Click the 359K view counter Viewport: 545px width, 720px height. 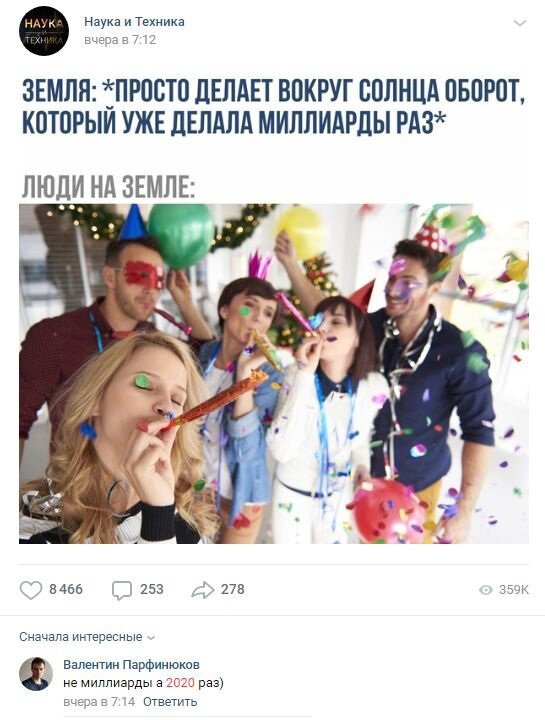[514, 590]
